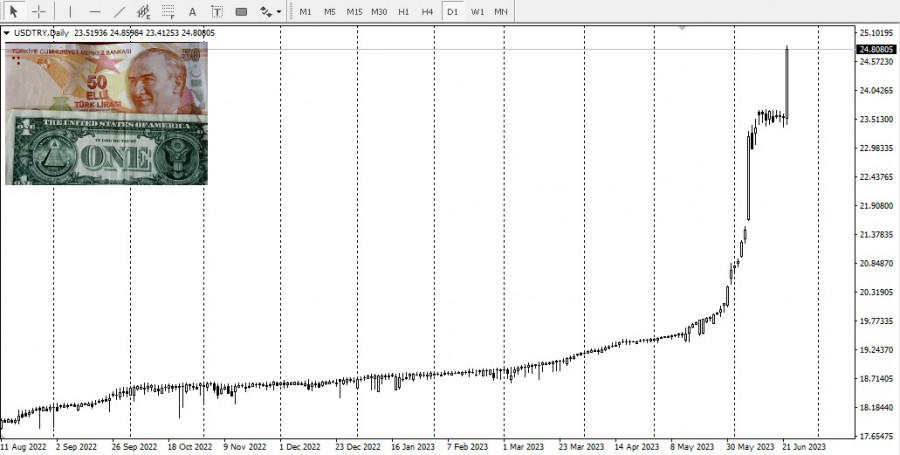This screenshot has width=900, height=455.
Task: Open the arrows objects dropdown
Action: (270, 11)
